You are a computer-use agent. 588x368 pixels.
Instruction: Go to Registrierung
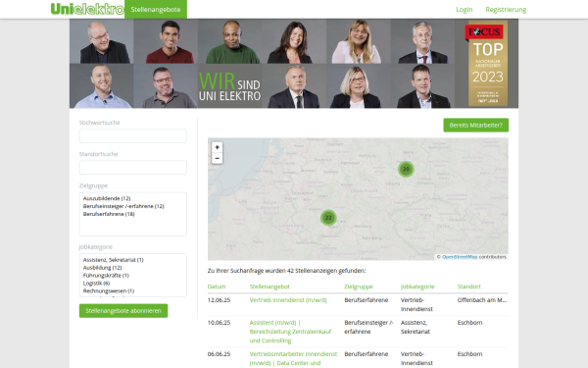click(x=506, y=10)
